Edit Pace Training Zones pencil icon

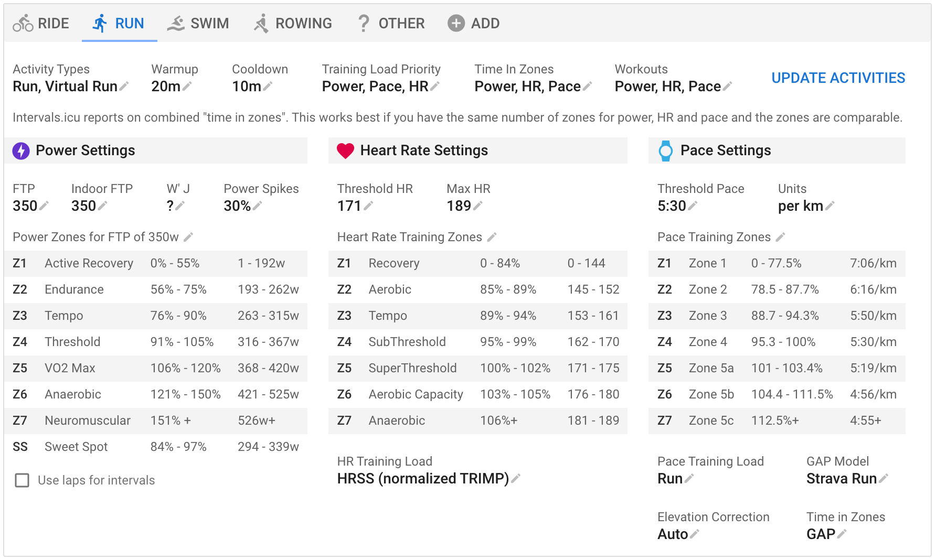[x=781, y=238]
